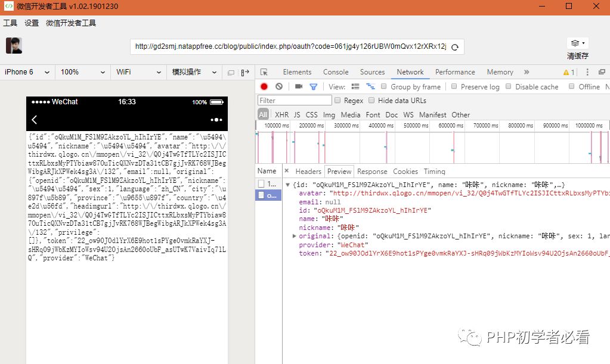610x364 pixels.
Task: Open the WiFi network type dropdown
Action: [138, 72]
